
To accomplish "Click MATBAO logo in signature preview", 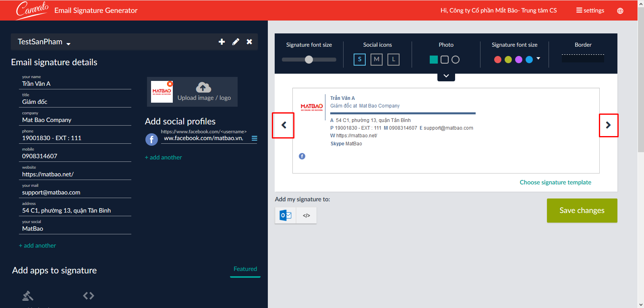I will pos(312,107).
